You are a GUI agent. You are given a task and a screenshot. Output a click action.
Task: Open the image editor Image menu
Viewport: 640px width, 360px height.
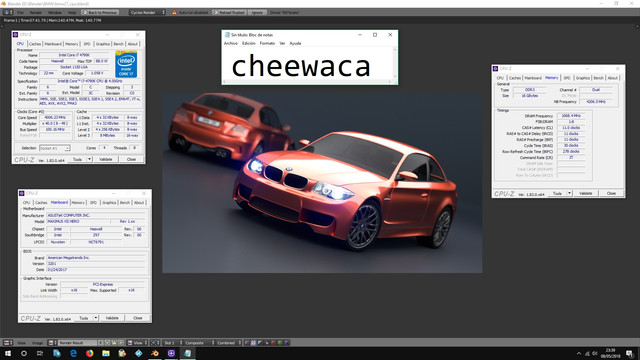tap(37, 343)
